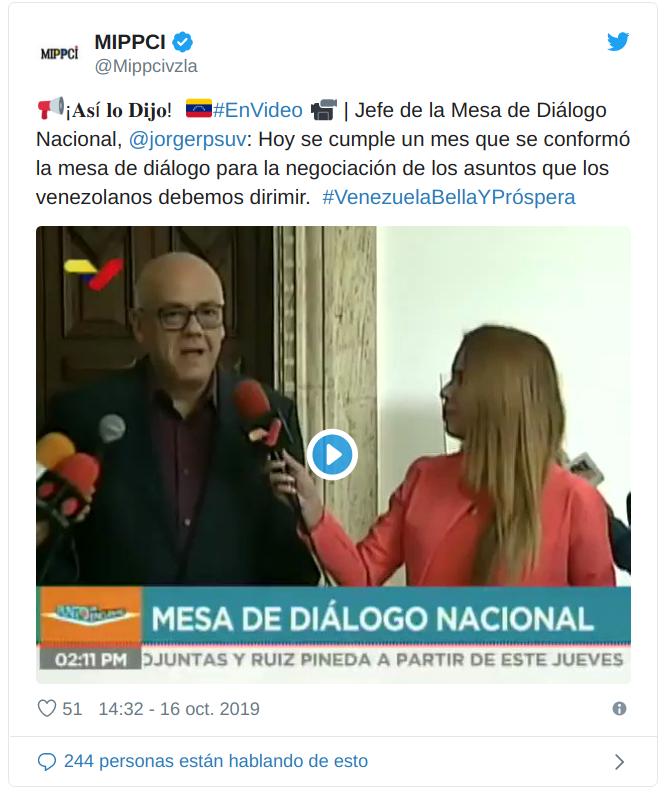Open the #VenezuelaBellaYPróspera hashtag
667x795 pixels.
(449, 197)
